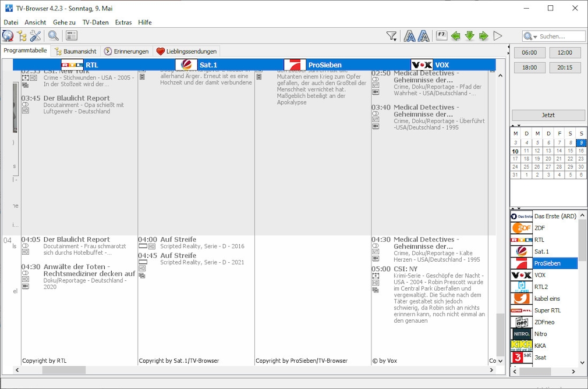Jump to the 20:15 time button

pyautogui.click(x=565, y=67)
